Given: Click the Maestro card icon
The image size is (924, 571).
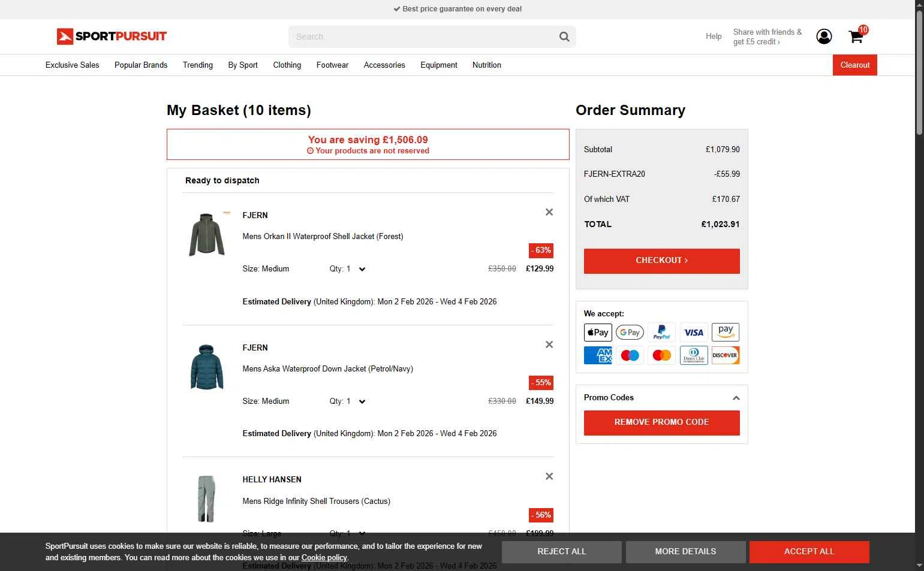Looking at the screenshot, I should point(630,355).
